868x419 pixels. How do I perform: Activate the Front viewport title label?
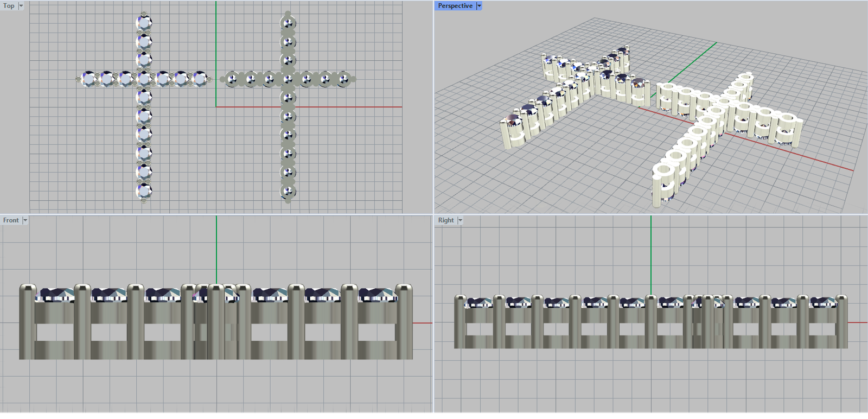11,220
